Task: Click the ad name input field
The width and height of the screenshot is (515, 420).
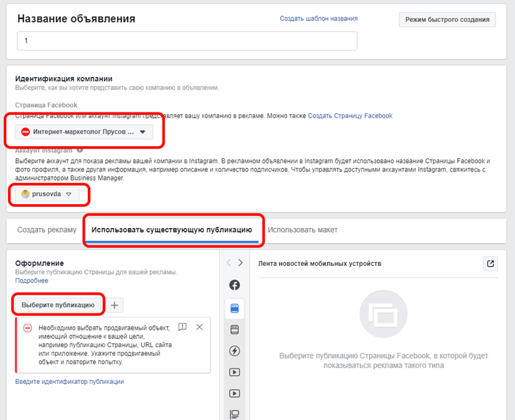Action: pyautogui.click(x=187, y=41)
